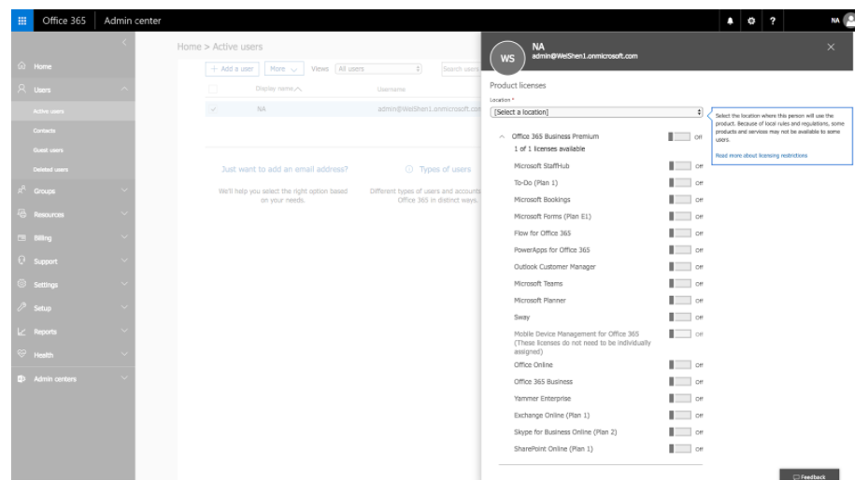Click the info icon next to Types of users
This screenshot has width=868, height=494.
click(409, 169)
